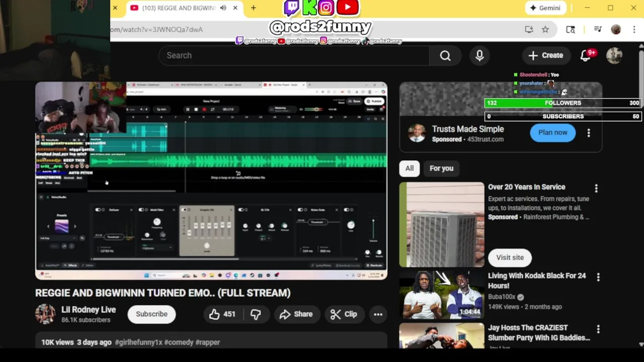The height and width of the screenshot is (362, 644).
Task: Open Chrome media controls icon
Action: click(598, 30)
